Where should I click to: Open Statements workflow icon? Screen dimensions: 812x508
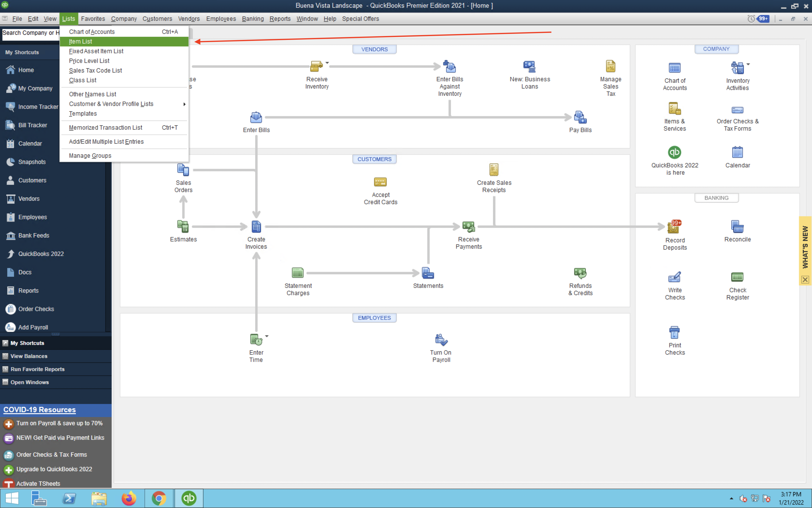pyautogui.click(x=428, y=273)
